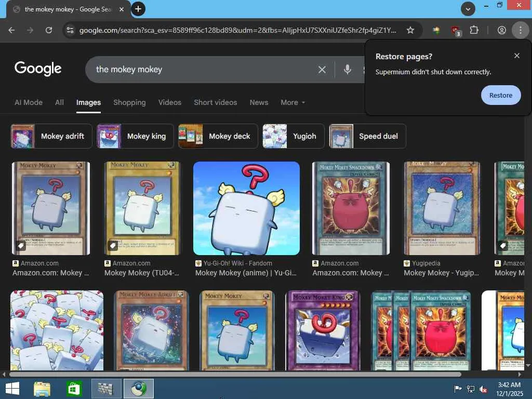Open the Mokey Mokey Adrift card image
Viewport: 532px width, 399px height.
pos(151,330)
